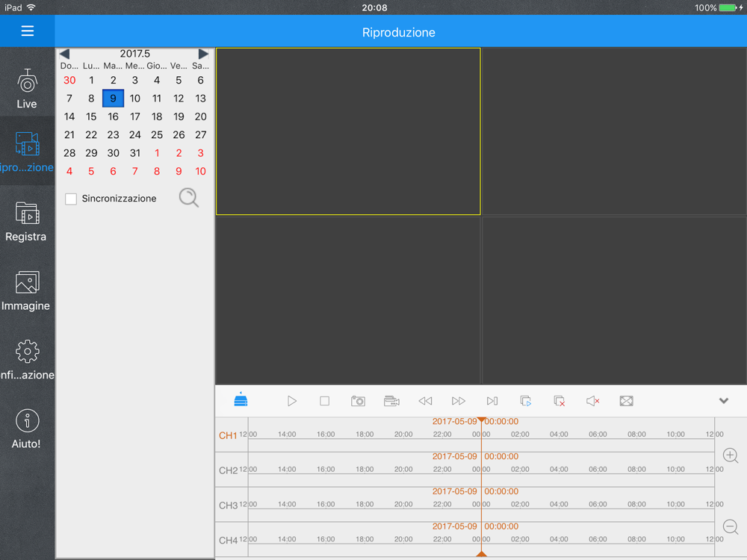The image size is (747, 560).
Task: Select May 1 in the calendar
Action: pos(91,80)
